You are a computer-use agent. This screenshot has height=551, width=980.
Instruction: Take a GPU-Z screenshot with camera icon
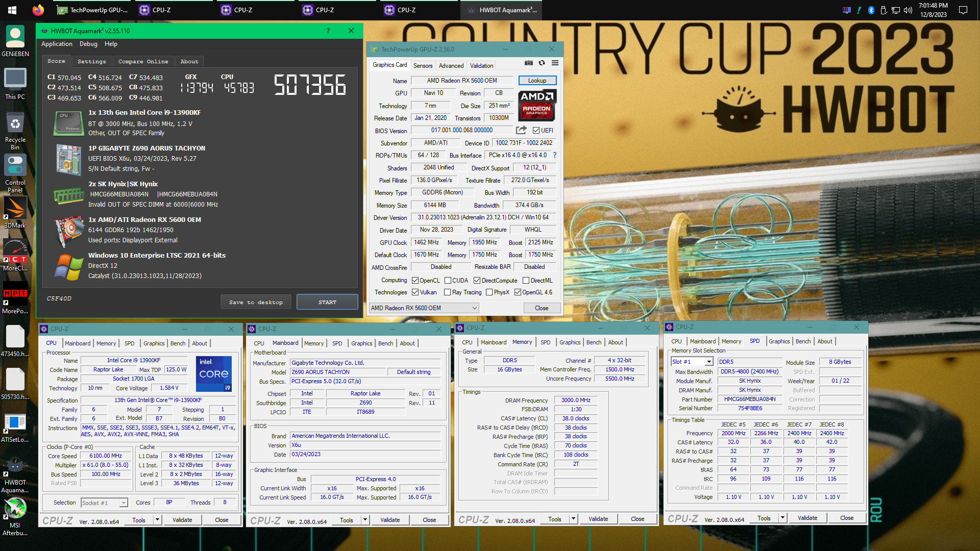(529, 63)
